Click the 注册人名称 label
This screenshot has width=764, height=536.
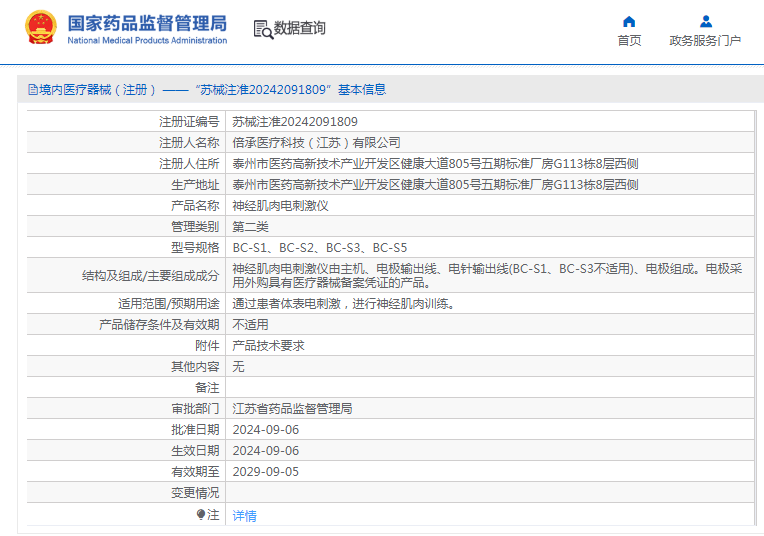tap(189, 143)
